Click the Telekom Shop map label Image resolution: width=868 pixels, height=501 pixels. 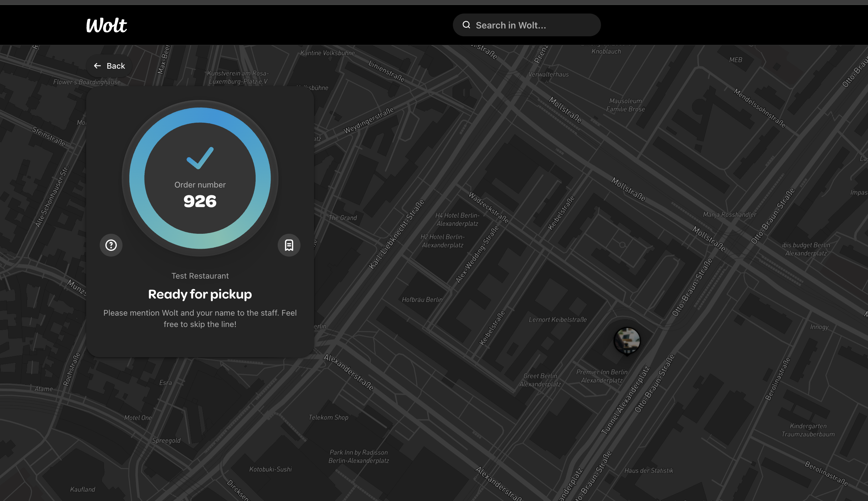(328, 417)
